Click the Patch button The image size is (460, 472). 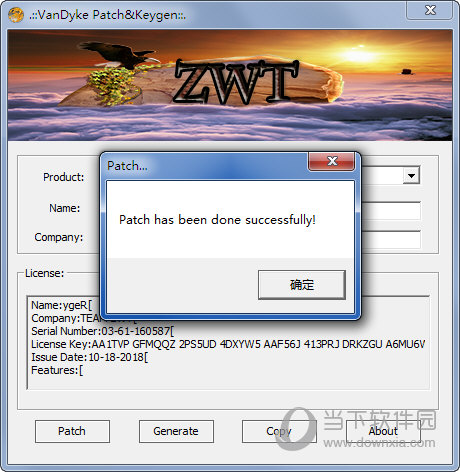coord(72,431)
